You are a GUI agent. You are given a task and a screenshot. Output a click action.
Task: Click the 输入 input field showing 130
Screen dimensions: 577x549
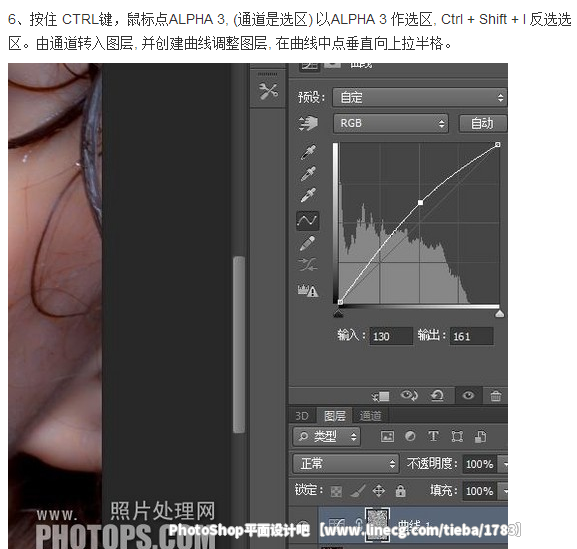tap(391, 336)
